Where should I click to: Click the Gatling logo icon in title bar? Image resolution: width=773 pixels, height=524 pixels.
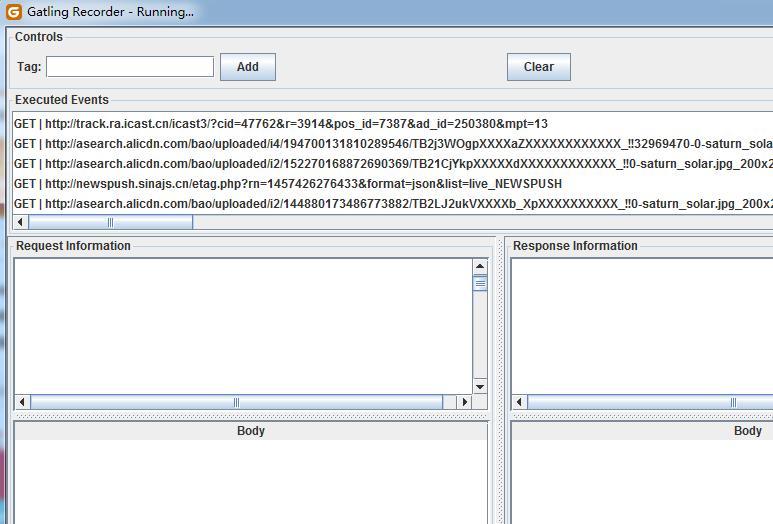[14, 12]
